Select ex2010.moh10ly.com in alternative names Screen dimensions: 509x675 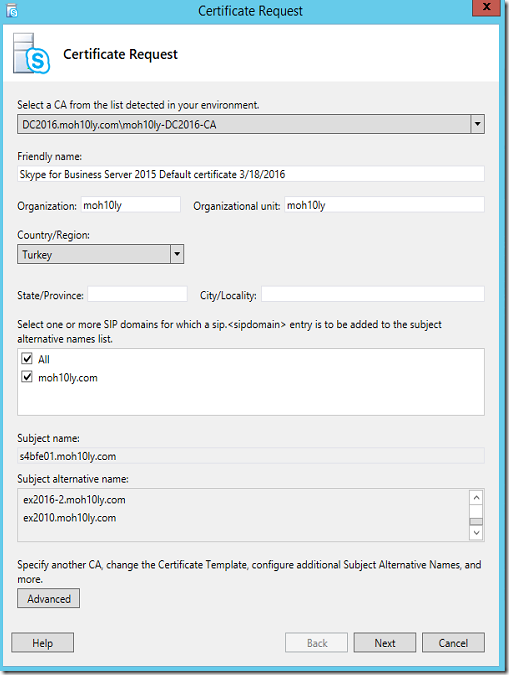pos(69,518)
